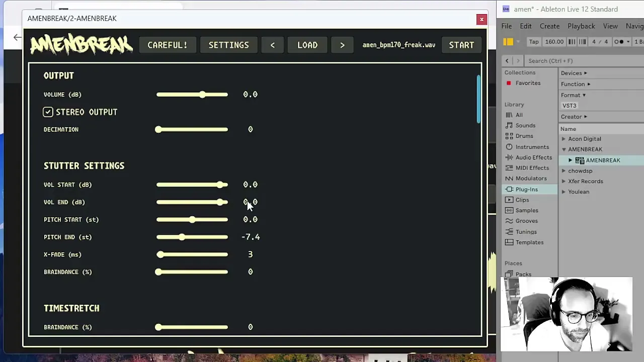The width and height of the screenshot is (644, 362).
Task: Expand the chowdsp folder
Action: (563, 171)
